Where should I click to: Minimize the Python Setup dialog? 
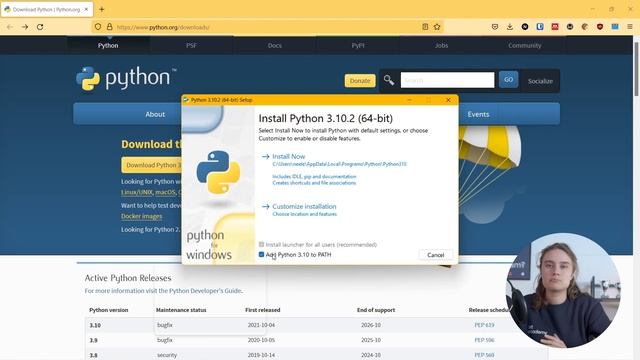pyautogui.click(x=409, y=100)
